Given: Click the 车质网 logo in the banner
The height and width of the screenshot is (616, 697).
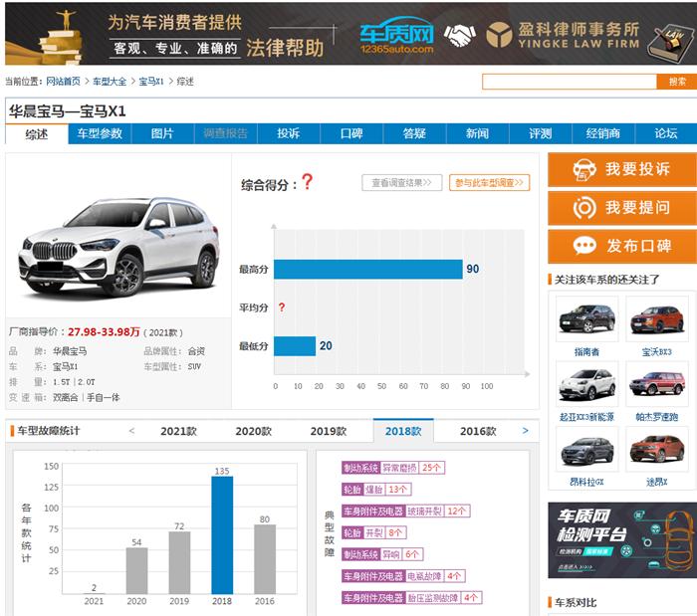Looking at the screenshot, I should (x=396, y=35).
